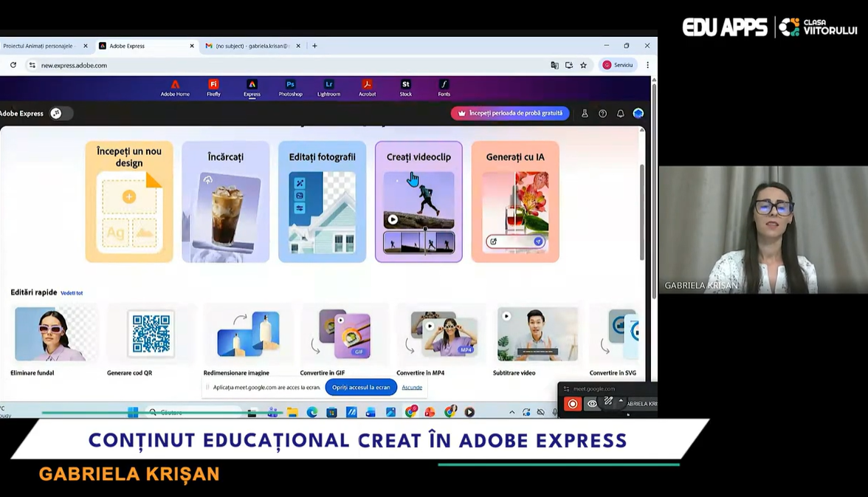Open the account profile avatar
This screenshot has height=497, width=868.
point(638,113)
